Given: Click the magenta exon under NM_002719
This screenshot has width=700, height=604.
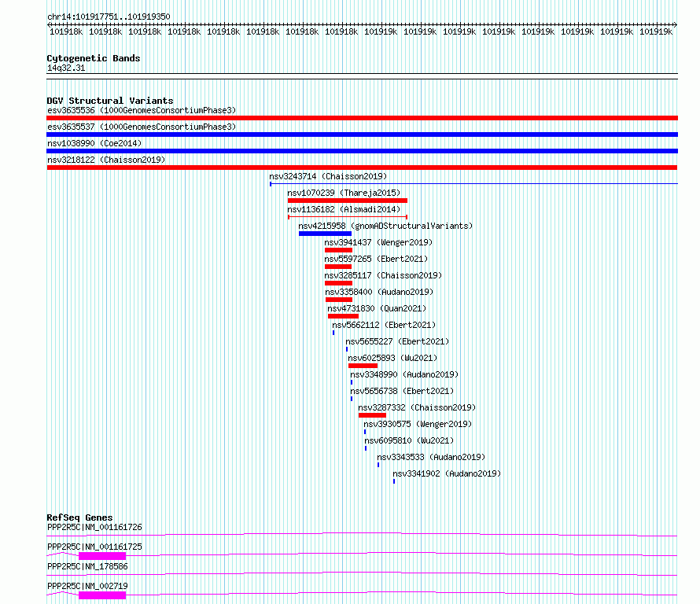Looking at the screenshot, I should [102, 595].
